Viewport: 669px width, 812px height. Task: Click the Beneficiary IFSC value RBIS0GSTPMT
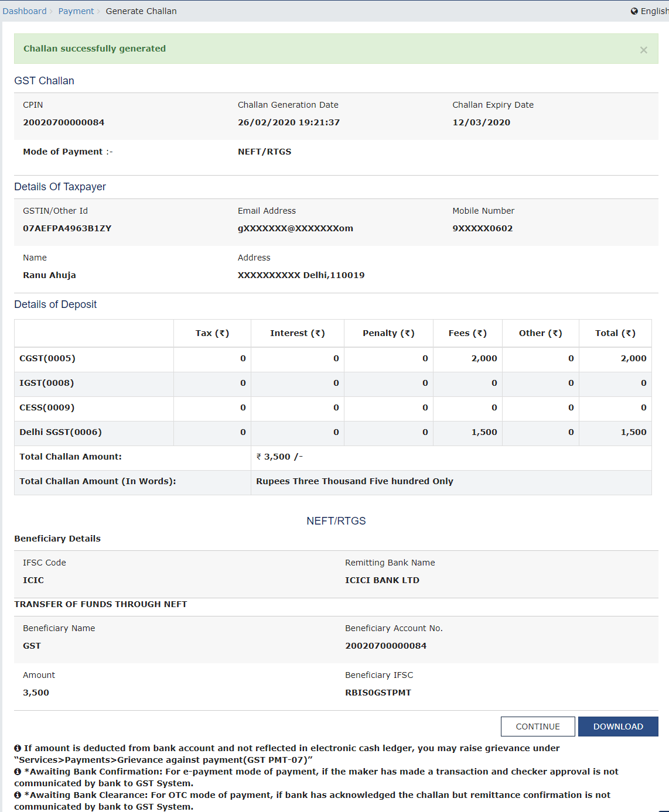click(x=378, y=693)
